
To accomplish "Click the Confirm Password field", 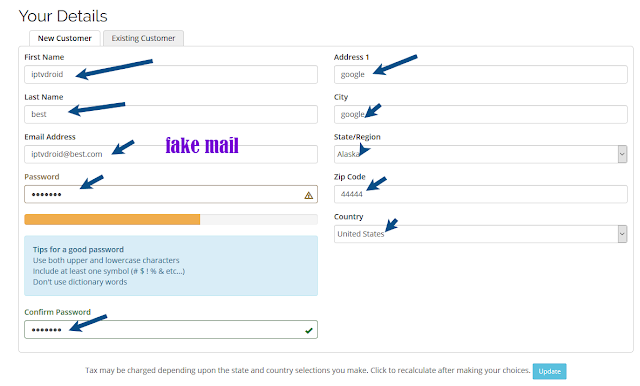I will [x=171, y=330].
